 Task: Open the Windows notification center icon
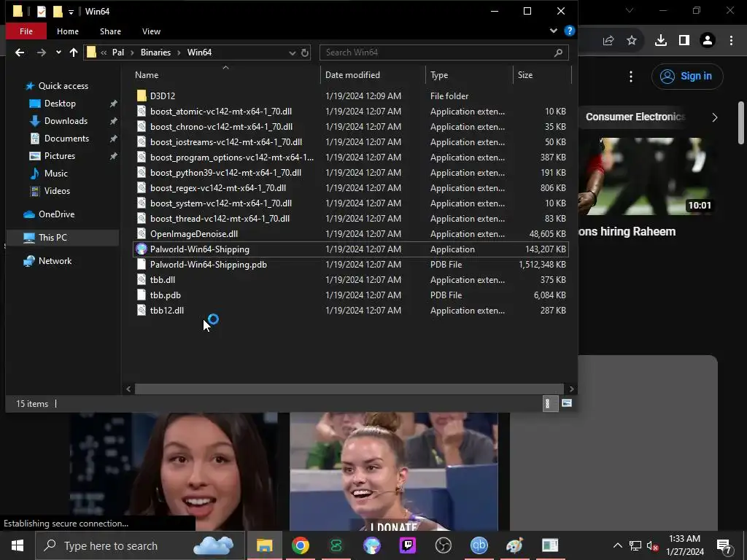tap(724, 545)
